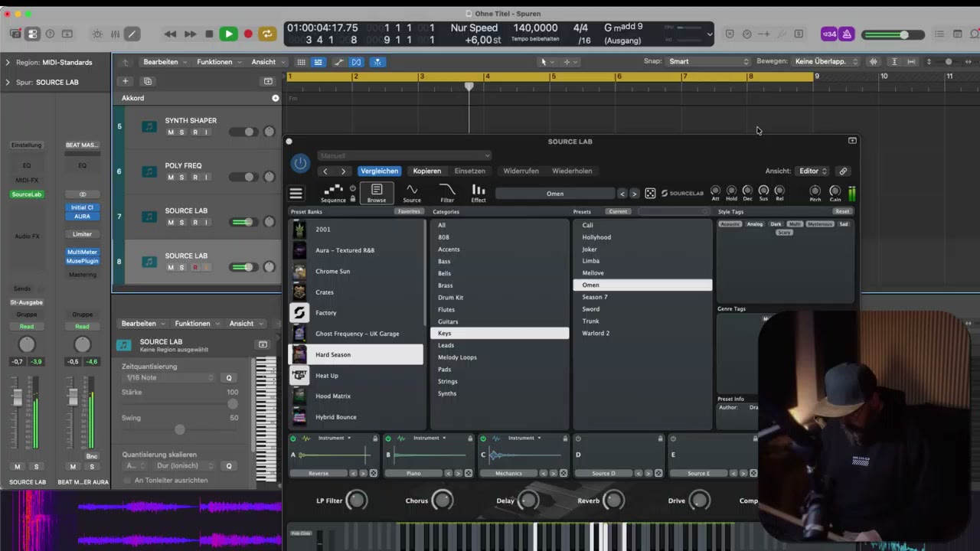Open the Filter tab in Source Lab
The image size is (980, 551).
tap(447, 193)
